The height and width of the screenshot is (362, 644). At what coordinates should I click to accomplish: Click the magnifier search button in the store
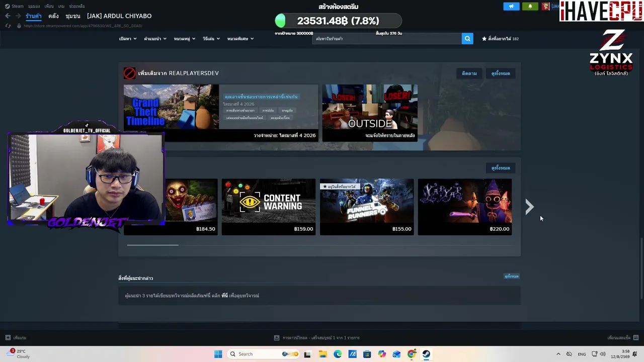pyautogui.click(x=467, y=39)
